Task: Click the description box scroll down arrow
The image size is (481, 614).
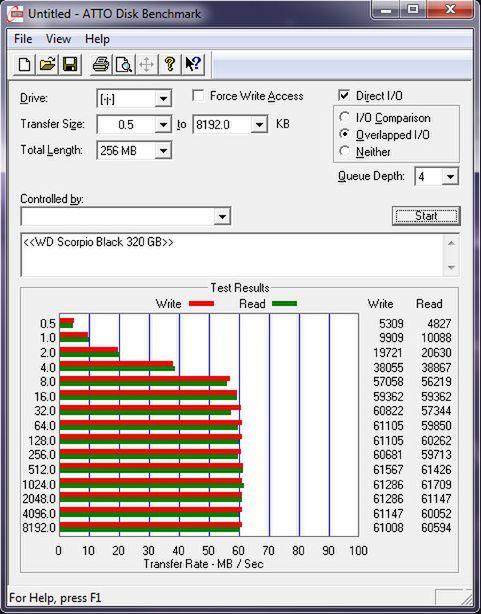Action: (x=451, y=267)
